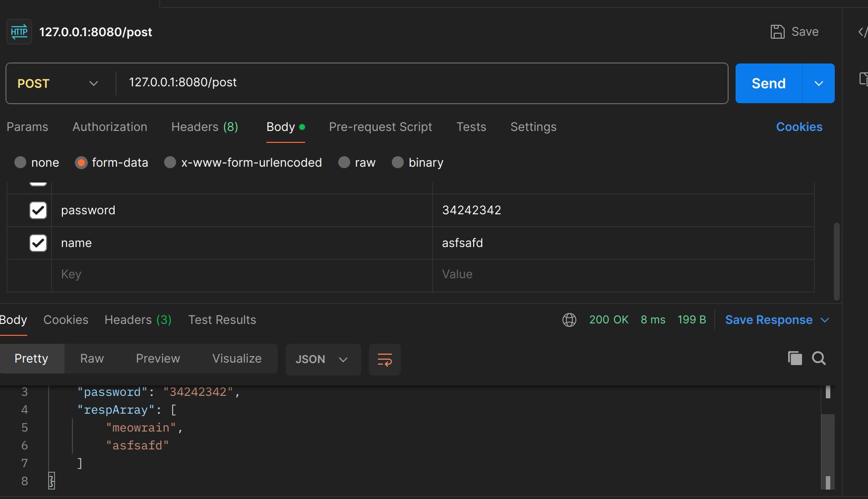Switch to the Headers (8) request tab
The image size is (868, 499).
tap(204, 127)
